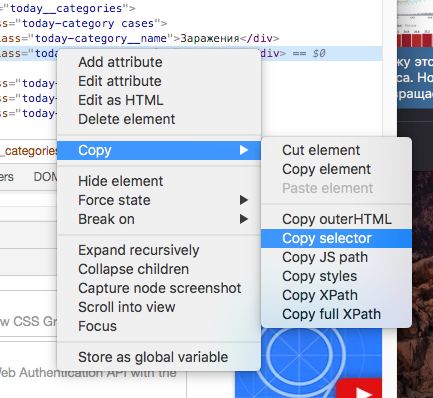
Task: Choose Copy XPath entry
Action: pyautogui.click(x=336, y=295)
